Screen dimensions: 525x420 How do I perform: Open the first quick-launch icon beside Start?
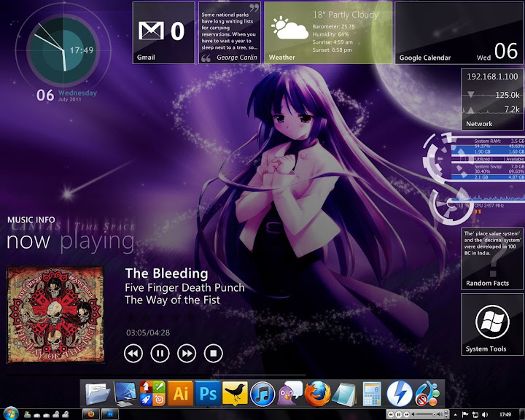click(28, 415)
